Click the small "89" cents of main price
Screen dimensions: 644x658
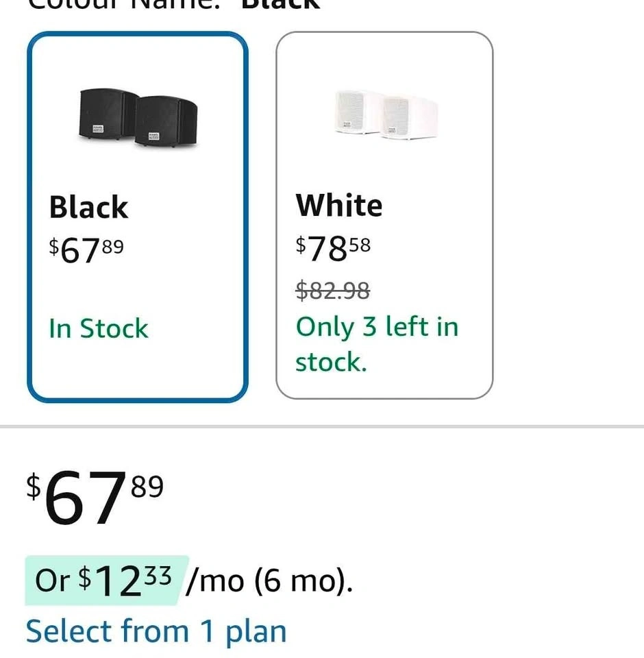tap(146, 487)
